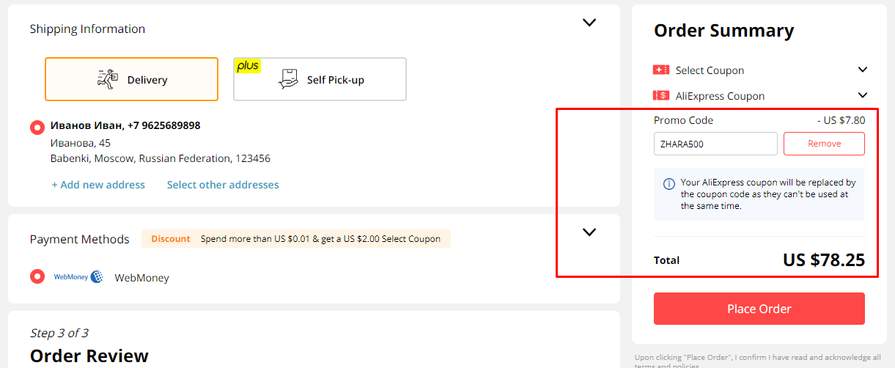Viewport: 895px width, 368px height.
Task: Expand the Select Coupon dropdown
Action: 862,70
